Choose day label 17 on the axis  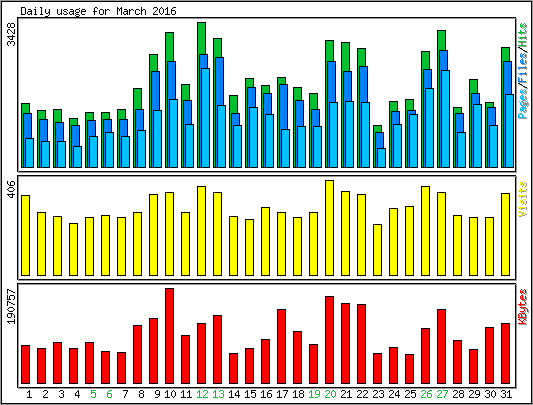coord(282,394)
